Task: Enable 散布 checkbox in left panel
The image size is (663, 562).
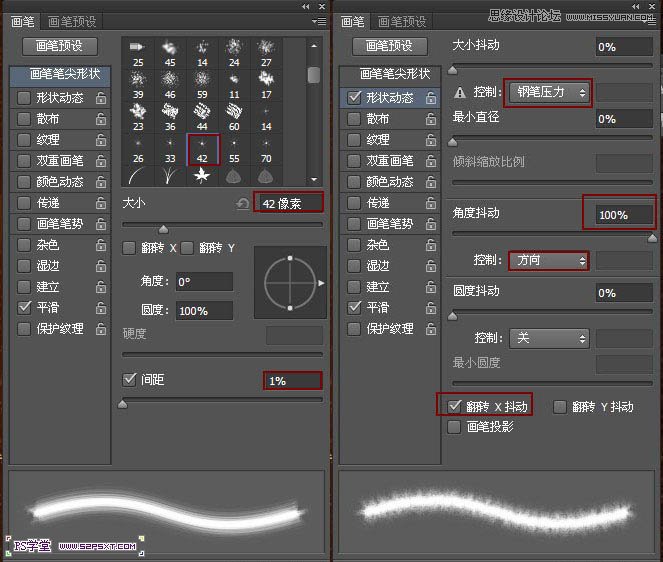Action: (24, 119)
